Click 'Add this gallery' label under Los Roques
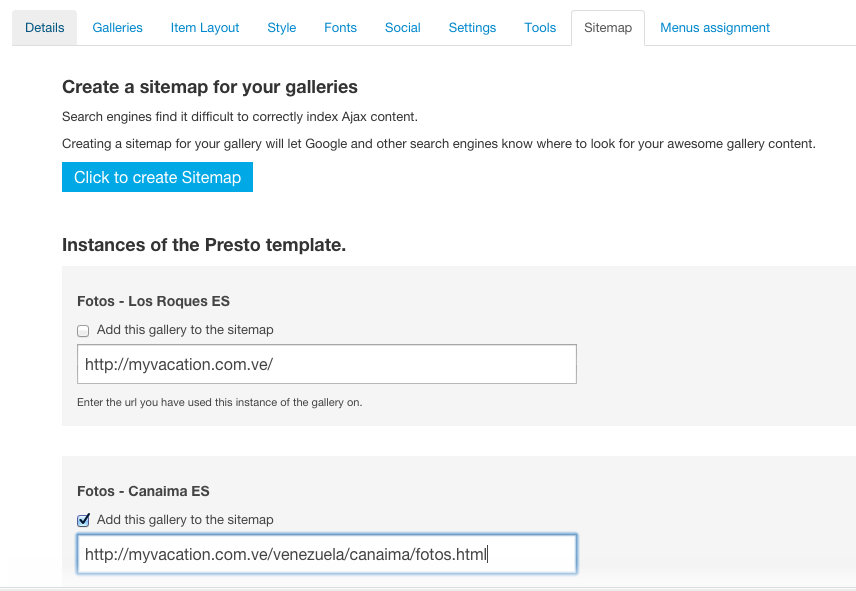Image resolution: width=856 pixels, height=591 pixels. click(185, 330)
